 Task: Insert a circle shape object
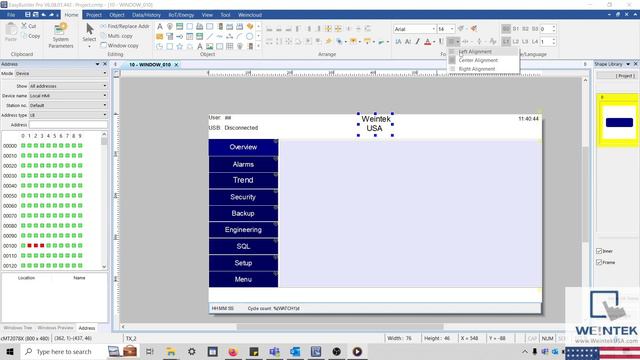click(x=249, y=37)
